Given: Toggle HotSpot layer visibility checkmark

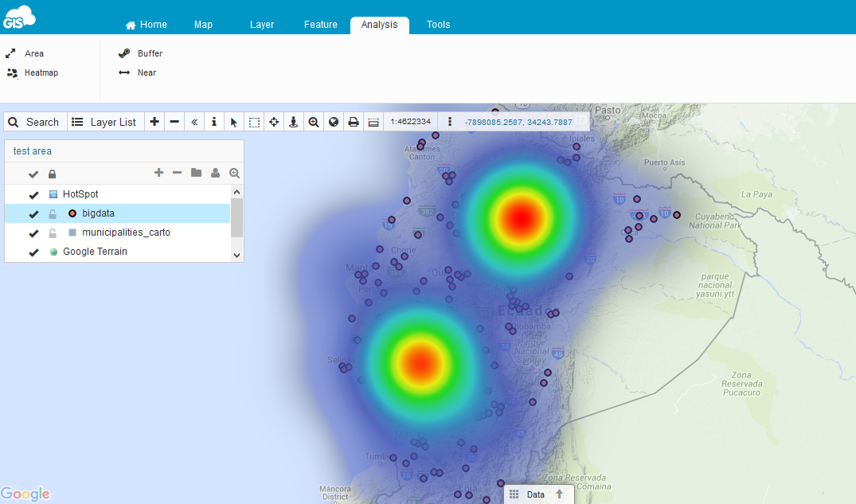Looking at the screenshot, I should (x=33, y=194).
